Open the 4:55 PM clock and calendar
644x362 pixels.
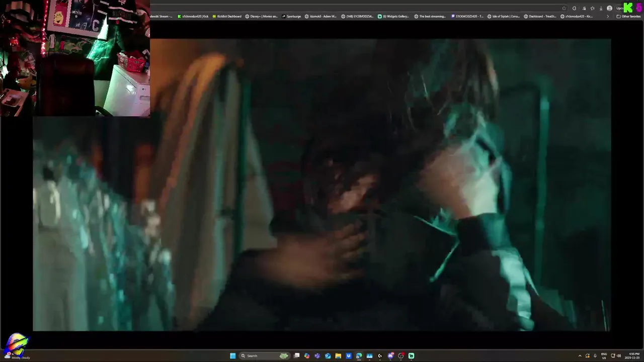(x=632, y=356)
